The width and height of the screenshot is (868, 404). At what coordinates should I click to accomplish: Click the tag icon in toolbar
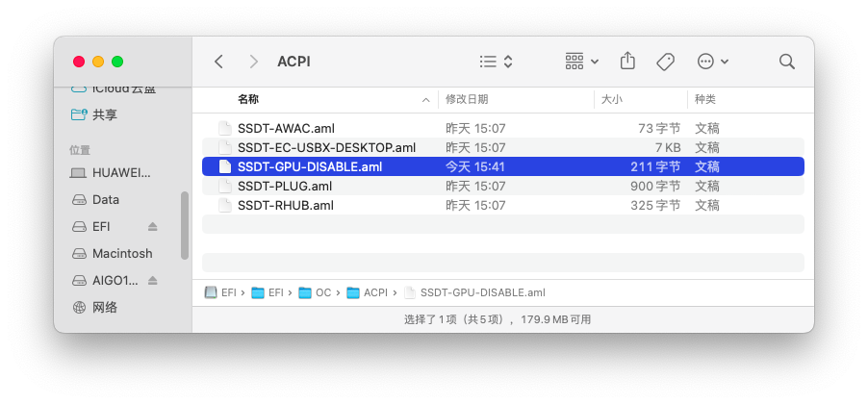(x=665, y=62)
